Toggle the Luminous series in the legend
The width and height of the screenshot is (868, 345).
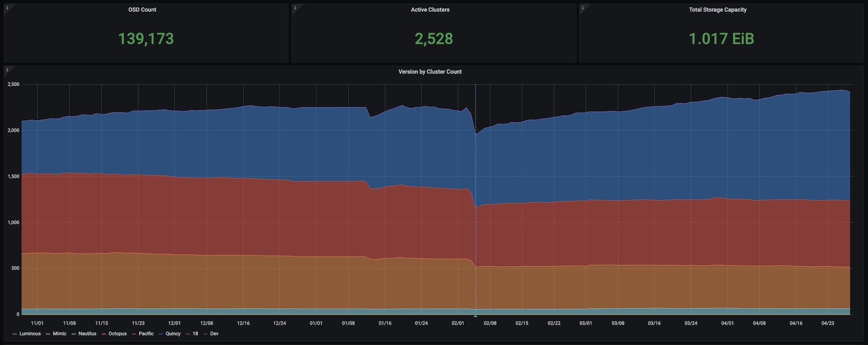[x=30, y=334]
